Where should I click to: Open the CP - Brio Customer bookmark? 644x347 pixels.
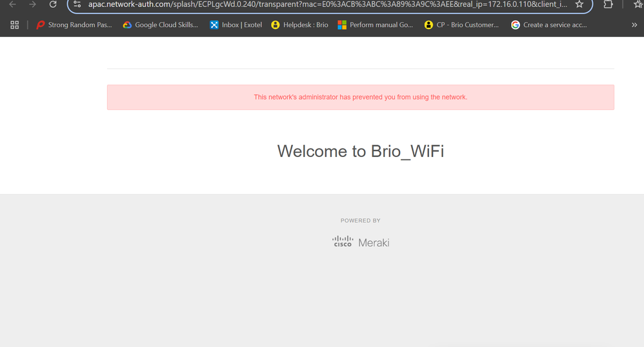461,25
